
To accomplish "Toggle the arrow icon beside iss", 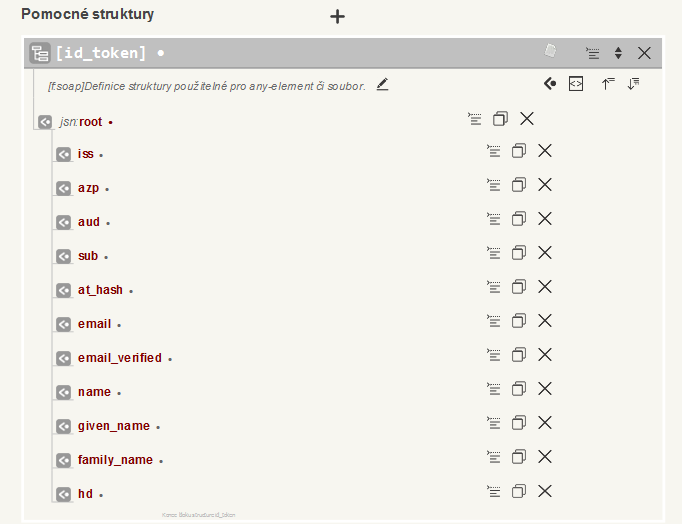I will coord(64,154).
